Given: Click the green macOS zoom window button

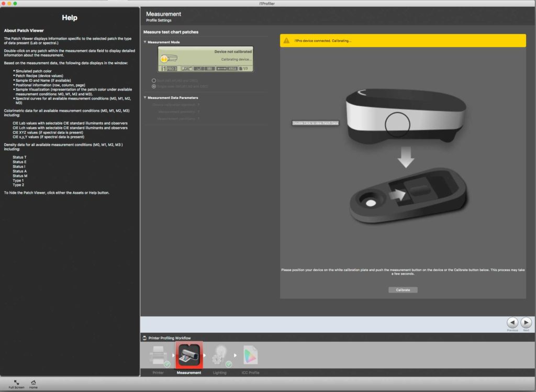Looking at the screenshot, I should click(15, 4).
